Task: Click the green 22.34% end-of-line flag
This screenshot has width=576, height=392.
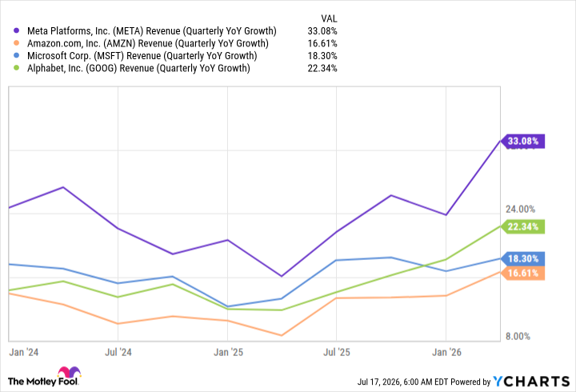Action: [523, 226]
